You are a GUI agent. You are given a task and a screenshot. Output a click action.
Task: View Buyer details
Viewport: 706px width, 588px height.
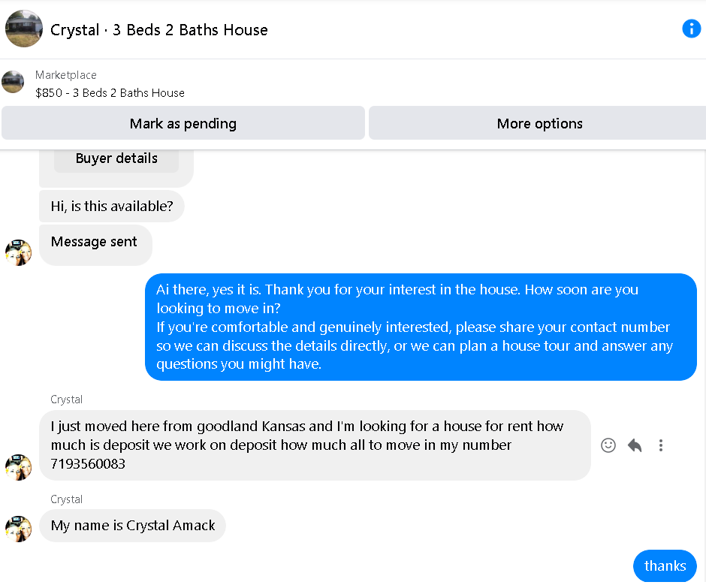(x=116, y=158)
